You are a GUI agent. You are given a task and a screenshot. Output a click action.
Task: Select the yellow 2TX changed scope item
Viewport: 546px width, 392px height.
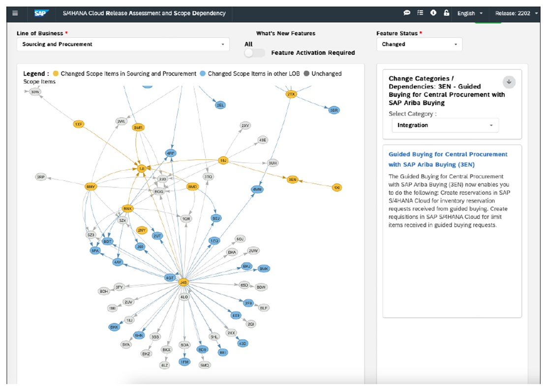tap(291, 93)
